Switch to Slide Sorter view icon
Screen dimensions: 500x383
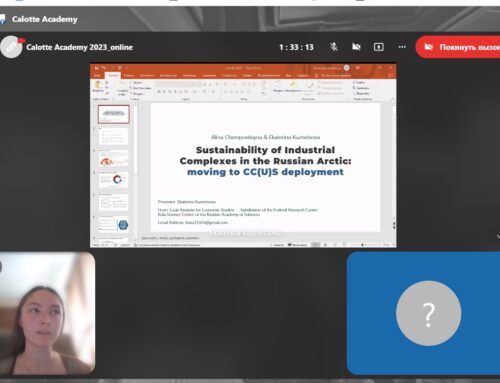(x=325, y=245)
